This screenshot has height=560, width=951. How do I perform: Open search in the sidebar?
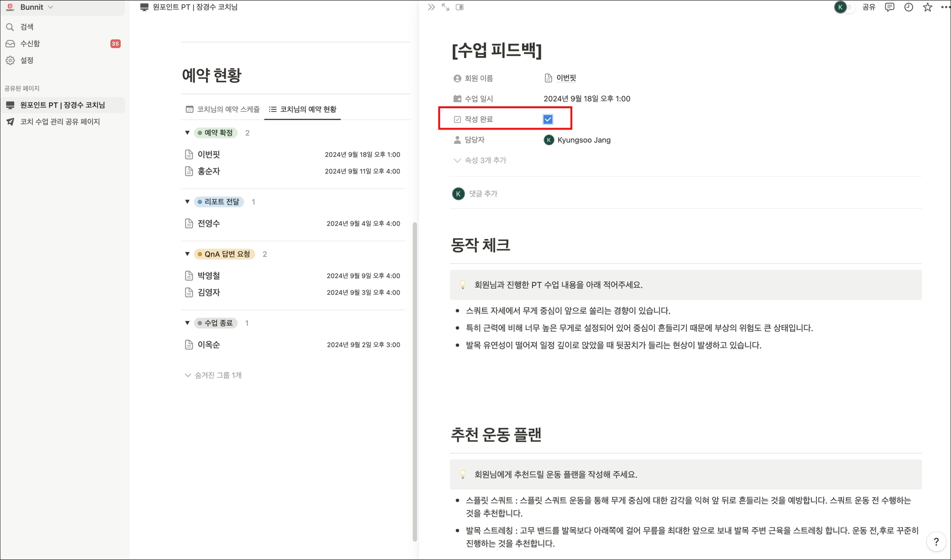pos(27,27)
